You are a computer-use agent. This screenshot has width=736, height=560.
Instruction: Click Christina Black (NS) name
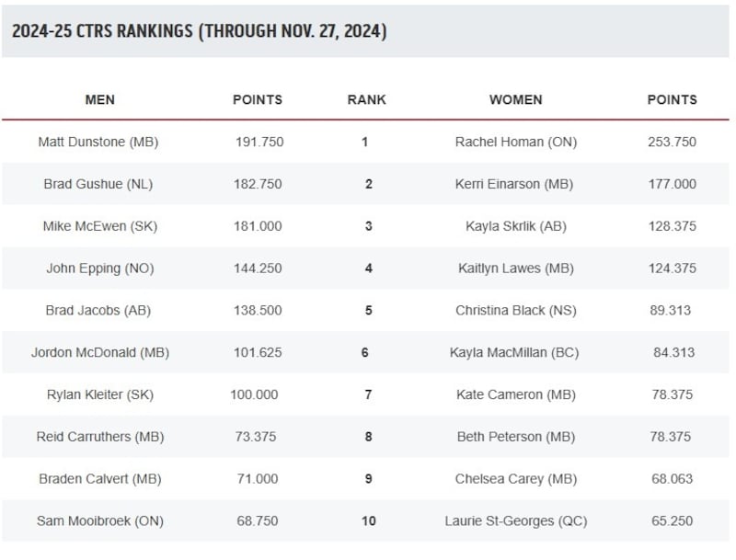point(516,311)
